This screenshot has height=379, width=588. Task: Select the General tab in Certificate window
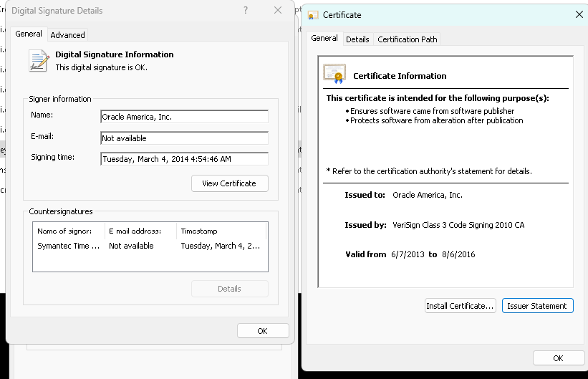pyautogui.click(x=324, y=38)
